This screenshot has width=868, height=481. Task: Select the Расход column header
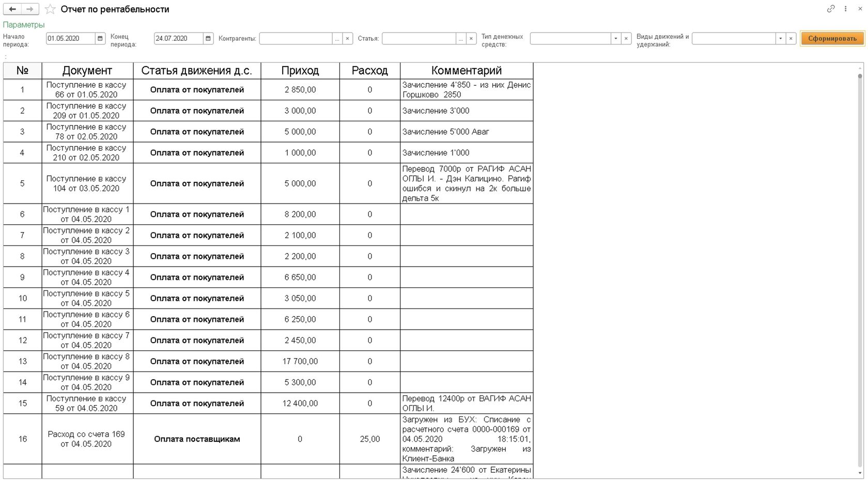(x=370, y=71)
